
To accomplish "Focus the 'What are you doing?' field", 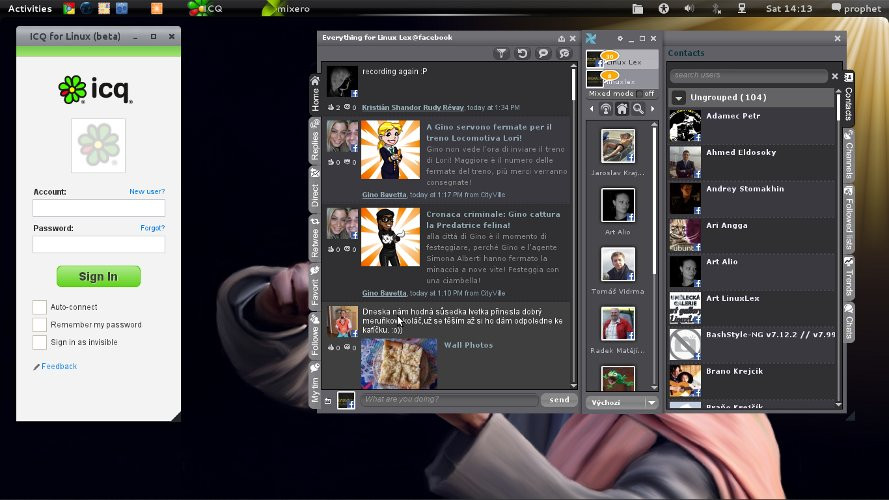I will [x=450, y=400].
